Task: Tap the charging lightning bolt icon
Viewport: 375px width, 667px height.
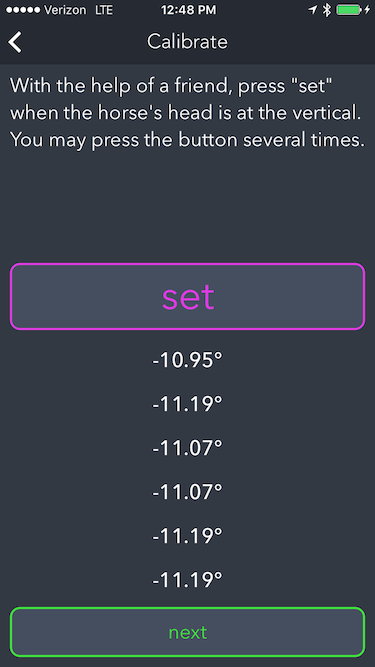Action: [367, 10]
